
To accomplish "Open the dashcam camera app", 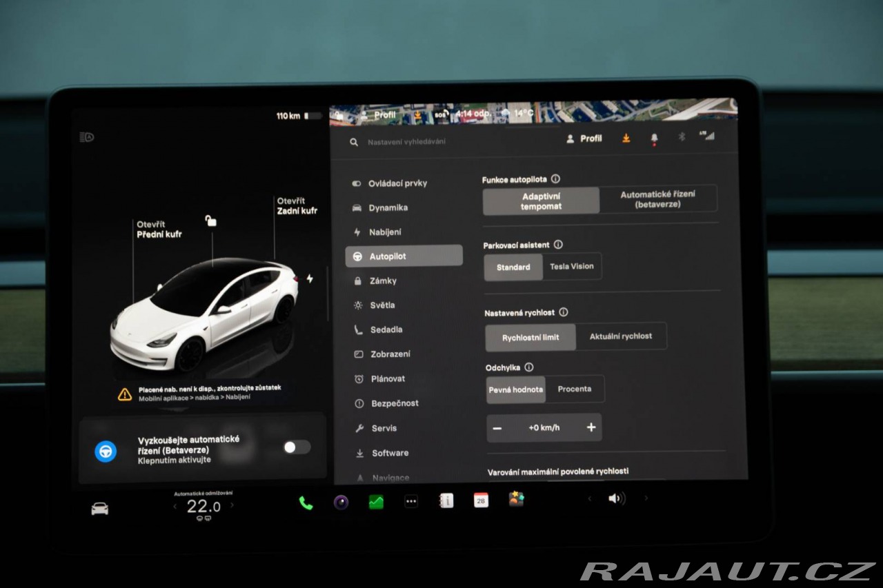I will 341,503.
